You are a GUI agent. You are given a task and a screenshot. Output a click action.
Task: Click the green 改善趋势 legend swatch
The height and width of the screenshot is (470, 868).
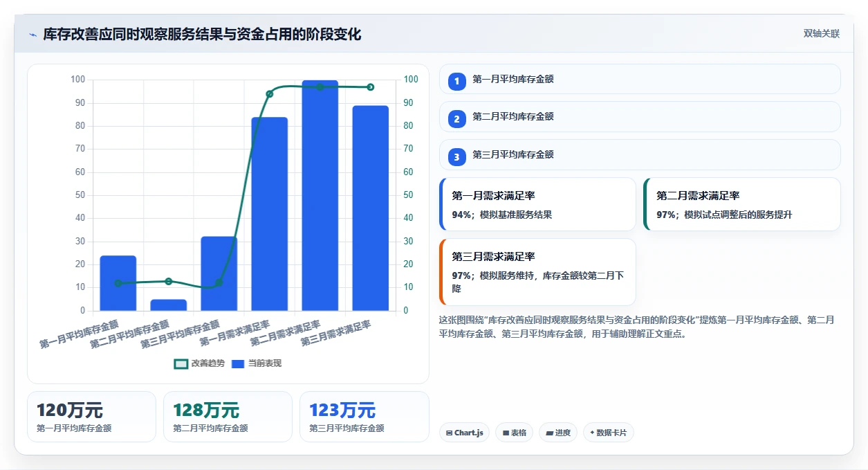(x=181, y=363)
